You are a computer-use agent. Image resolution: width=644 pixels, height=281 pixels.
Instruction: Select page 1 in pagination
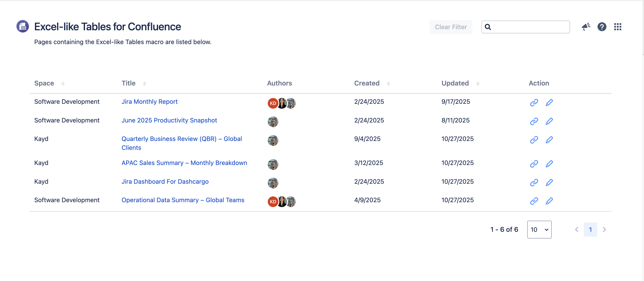pos(590,230)
